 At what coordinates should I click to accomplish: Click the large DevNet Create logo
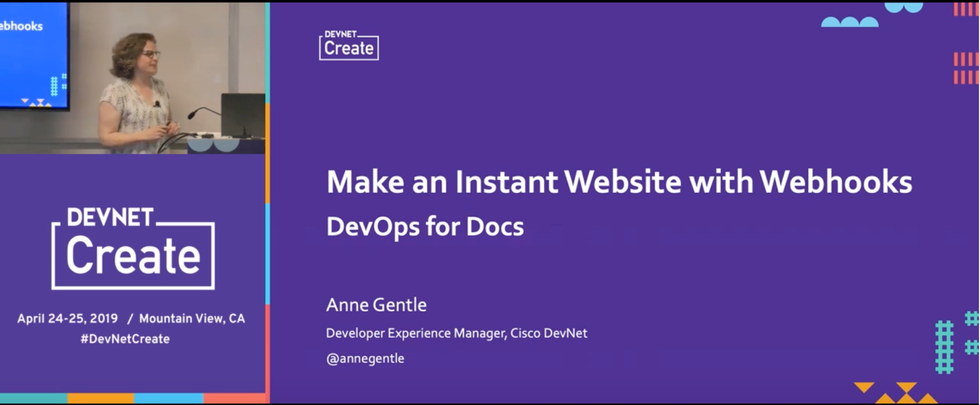coord(133,249)
